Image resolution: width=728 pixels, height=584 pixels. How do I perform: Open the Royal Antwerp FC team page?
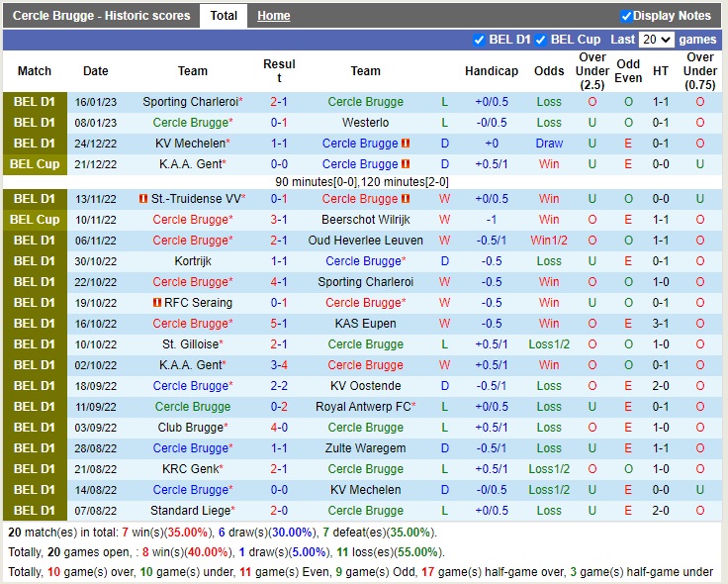(x=363, y=407)
